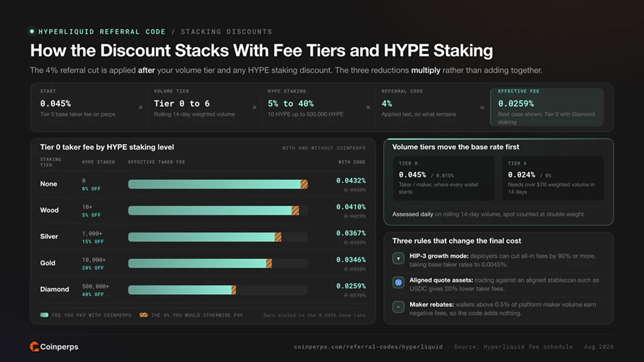Click the multiply sign after the START card
This screenshot has height=362, width=644.
pyautogui.click(x=140, y=108)
